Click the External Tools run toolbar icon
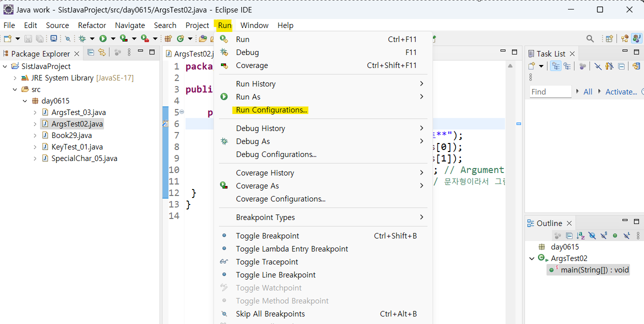This screenshot has height=324, width=644. (x=144, y=38)
